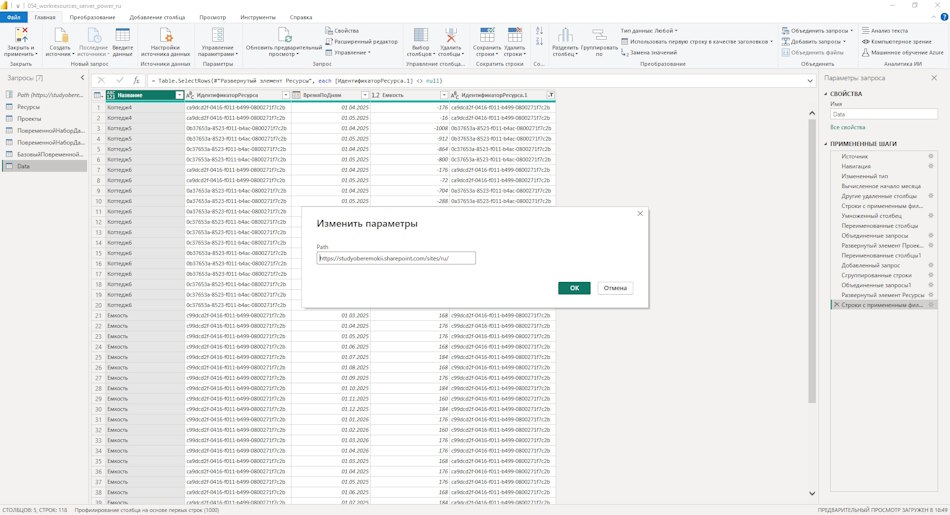
Task: Click Компьютерное зрение
Action: pyautogui.click(x=897, y=41)
